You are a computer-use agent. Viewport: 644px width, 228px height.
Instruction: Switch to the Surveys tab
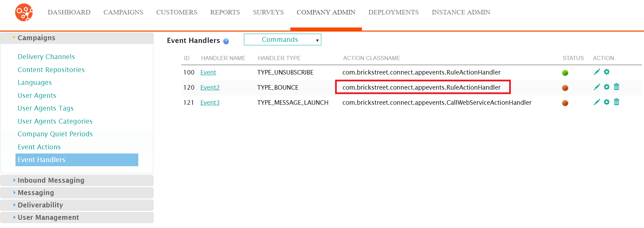click(x=268, y=12)
